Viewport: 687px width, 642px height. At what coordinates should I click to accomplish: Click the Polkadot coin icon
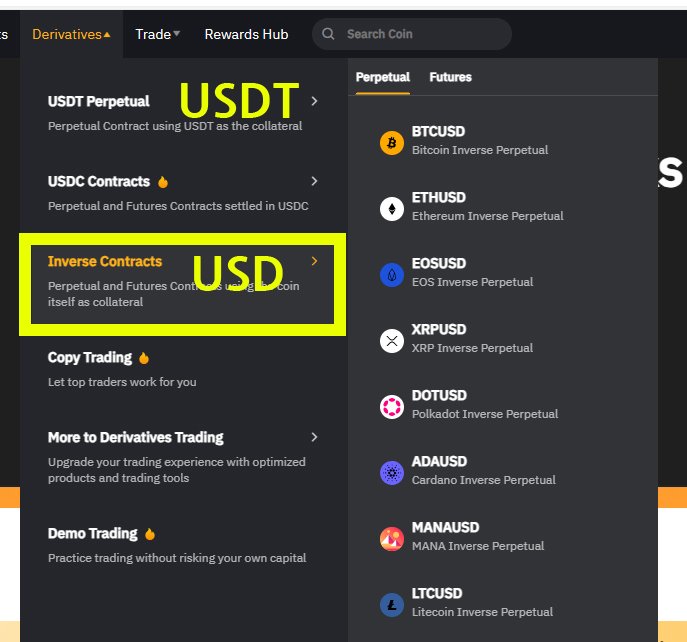(x=392, y=407)
